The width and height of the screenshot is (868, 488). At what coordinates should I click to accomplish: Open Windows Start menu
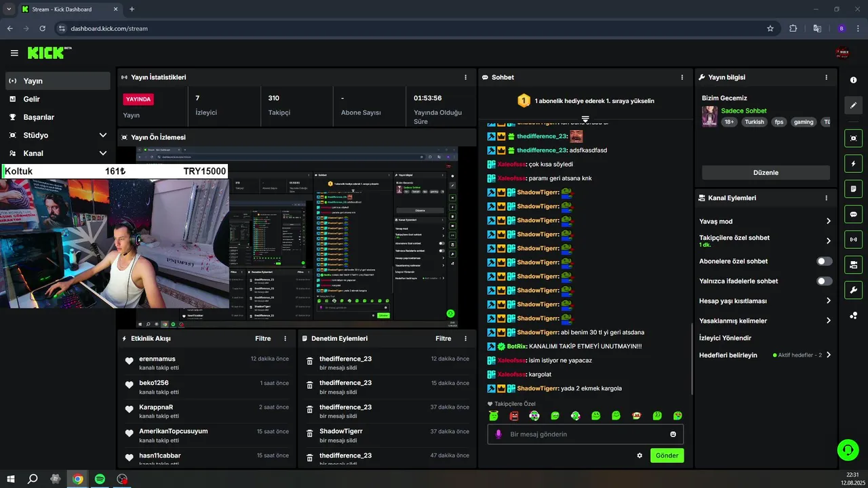tap(12, 479)
